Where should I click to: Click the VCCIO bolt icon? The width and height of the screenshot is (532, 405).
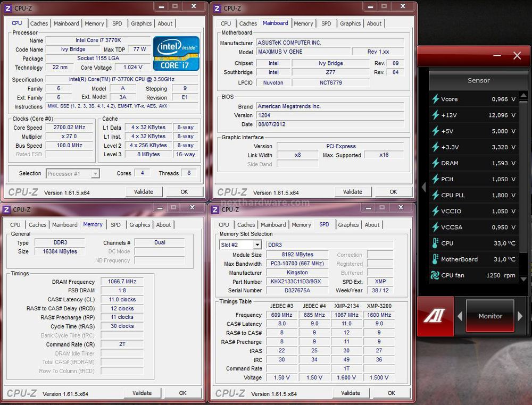tap(435, 211)
